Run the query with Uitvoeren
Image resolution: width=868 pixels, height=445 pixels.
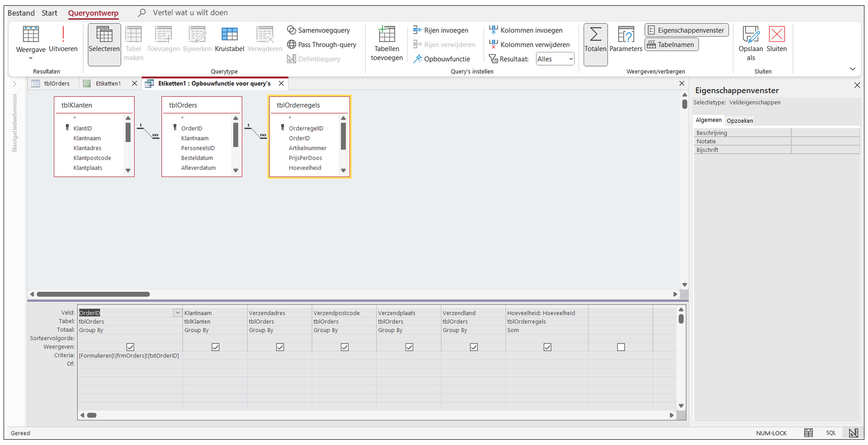tap(63, 40)
